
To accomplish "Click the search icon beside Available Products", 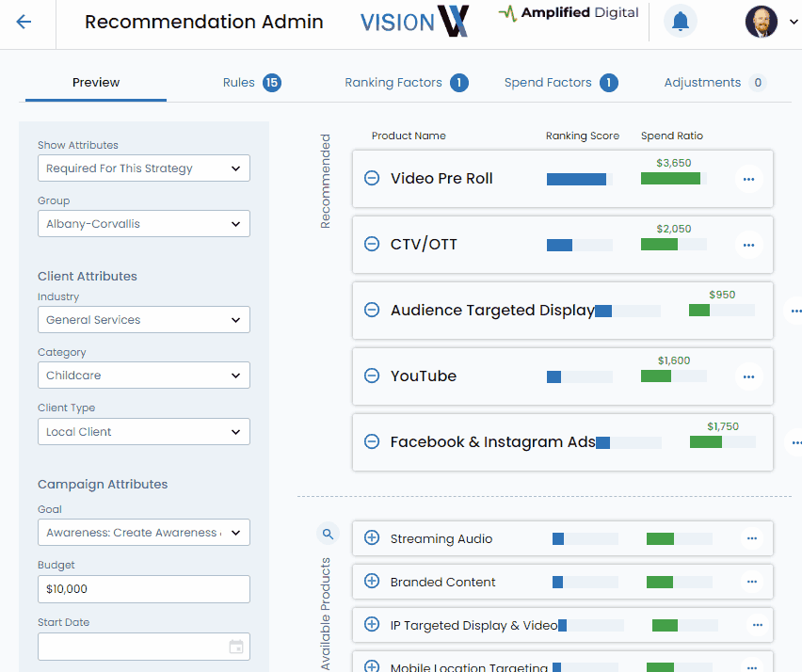I will (328, 534).
